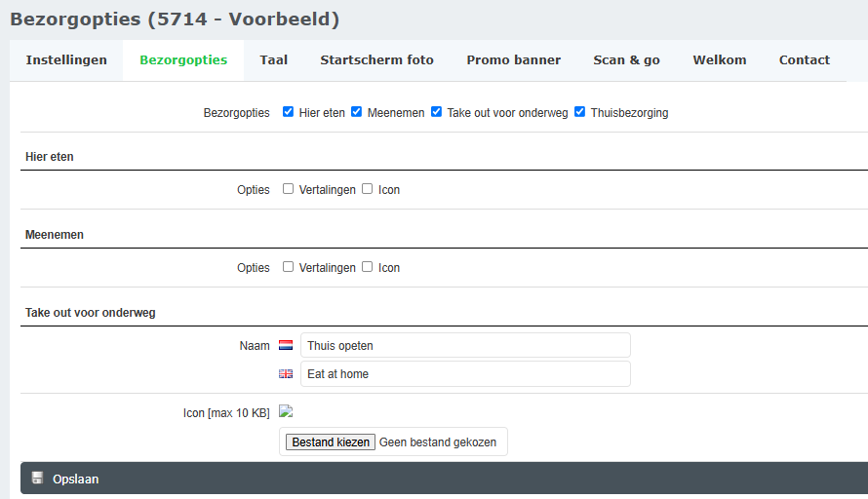Go to the Startscherm foto tab
The image size is (868, 499).
coord(376,60)
